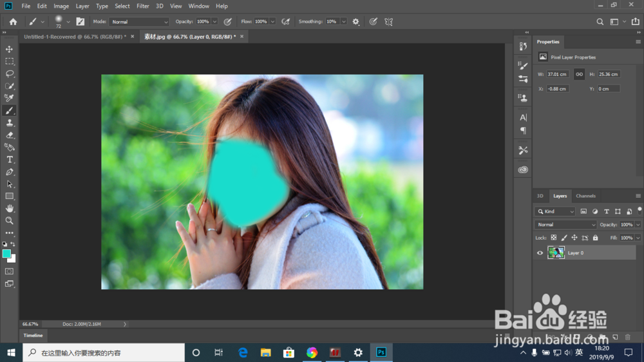Open the workspace switcher
Image resolution: width=644 pixels, height=362 pixels.
pyautogui.click(x=614, y=22)
